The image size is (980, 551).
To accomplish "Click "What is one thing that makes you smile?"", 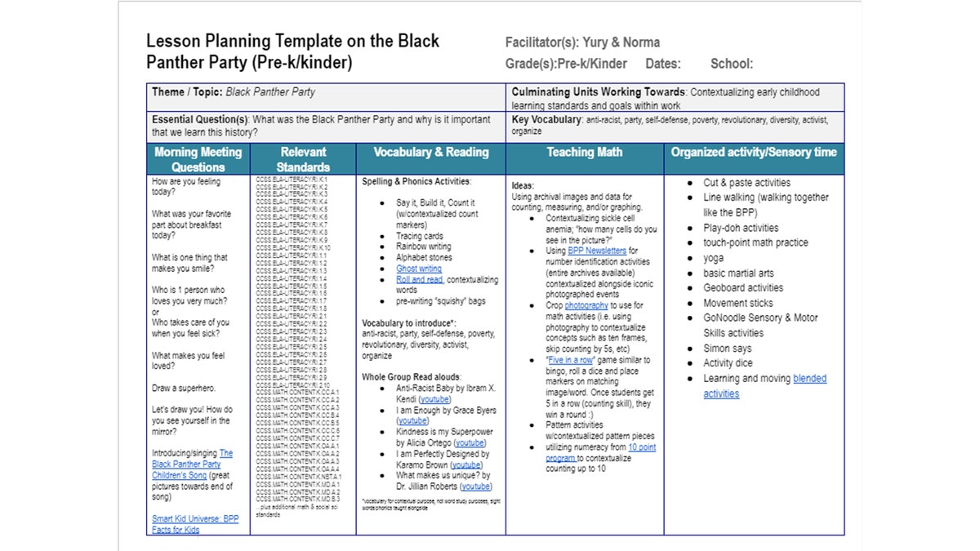I will [x=189, y=263].
